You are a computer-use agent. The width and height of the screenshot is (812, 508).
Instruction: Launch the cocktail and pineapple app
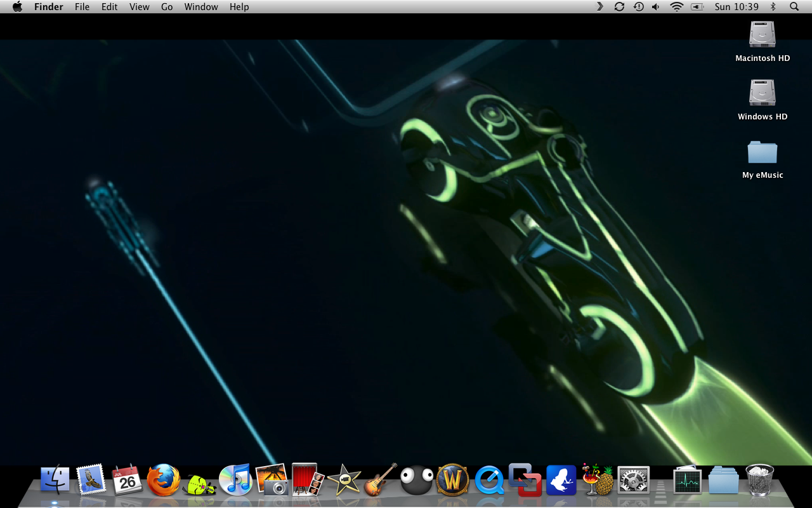(x=597, y=479)
